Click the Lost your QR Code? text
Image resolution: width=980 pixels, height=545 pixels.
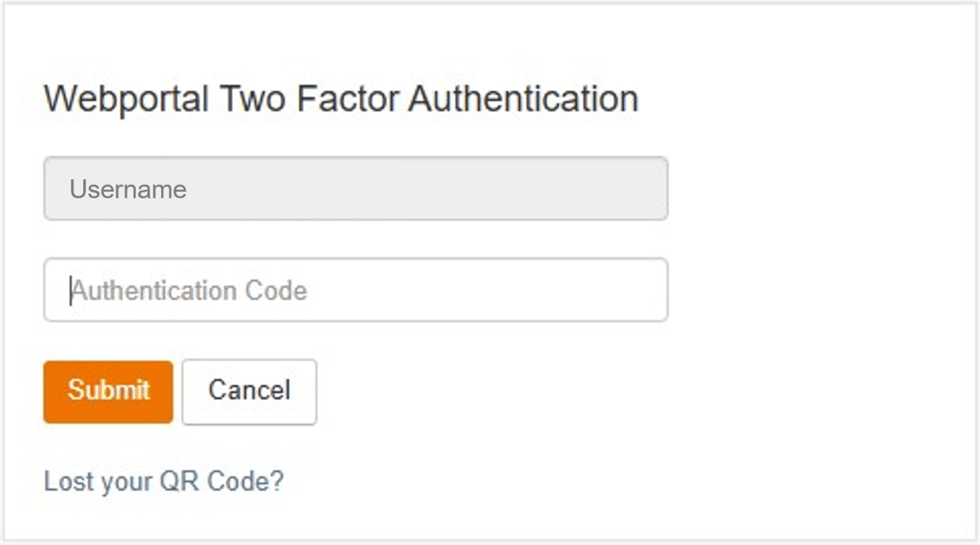point(164,481)
